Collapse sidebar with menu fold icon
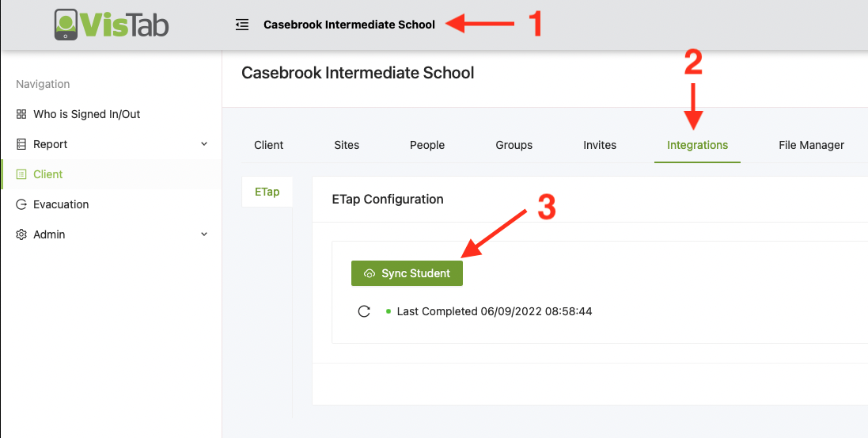 coord(242,25)
